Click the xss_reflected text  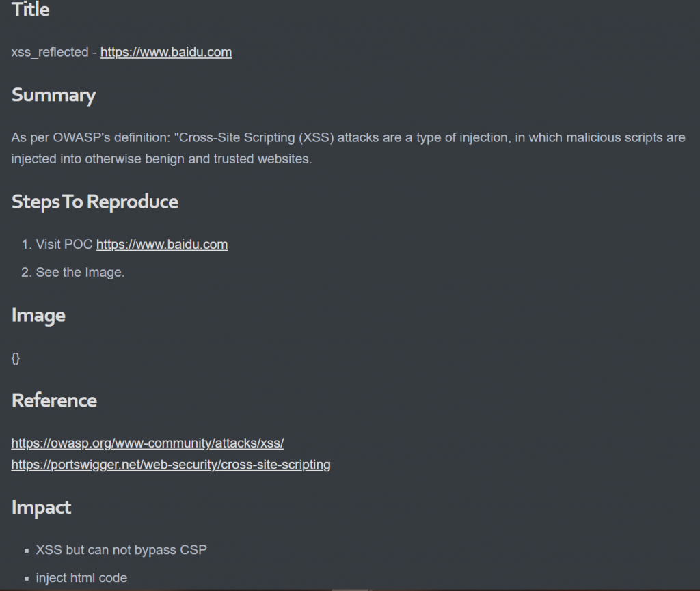click(x=50, y=52)
